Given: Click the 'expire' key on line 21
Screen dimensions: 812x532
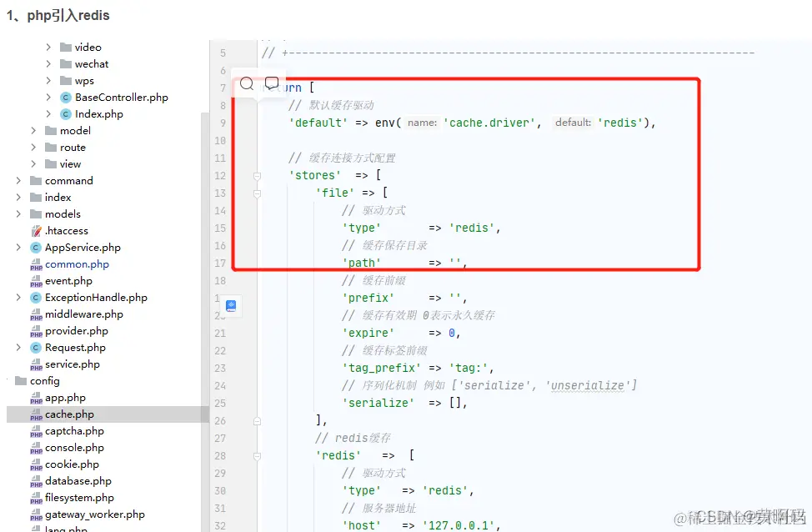Looking at the screenshot, I should [368, 333].
